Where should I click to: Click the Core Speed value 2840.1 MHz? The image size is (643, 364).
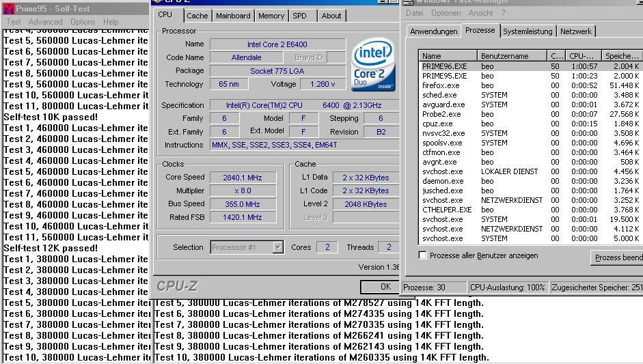click(243, 178)
